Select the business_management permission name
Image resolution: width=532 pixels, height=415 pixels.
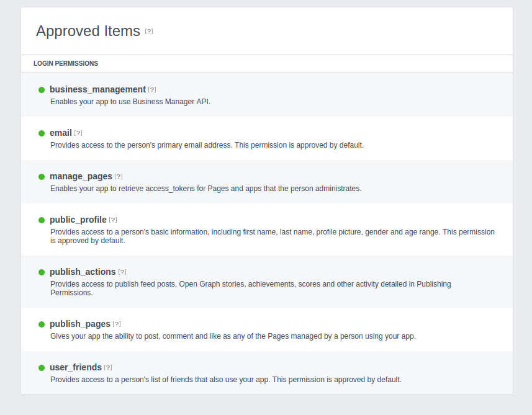[97, 89]
